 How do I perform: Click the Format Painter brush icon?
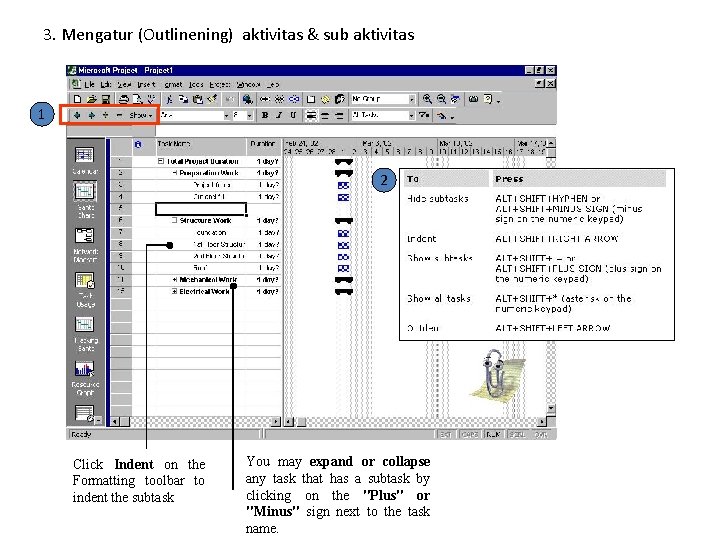(x=212, y=99)
